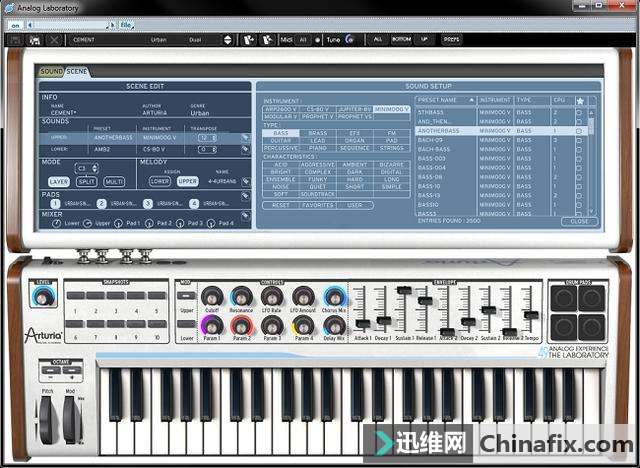
Task: Click the Param 4 knob
Action: pos(303,326)
